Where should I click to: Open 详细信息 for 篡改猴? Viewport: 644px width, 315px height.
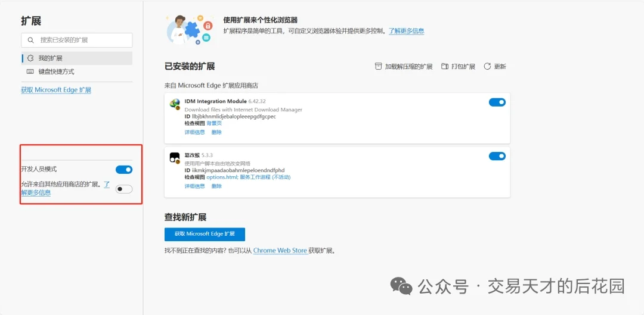pos(194,186)
